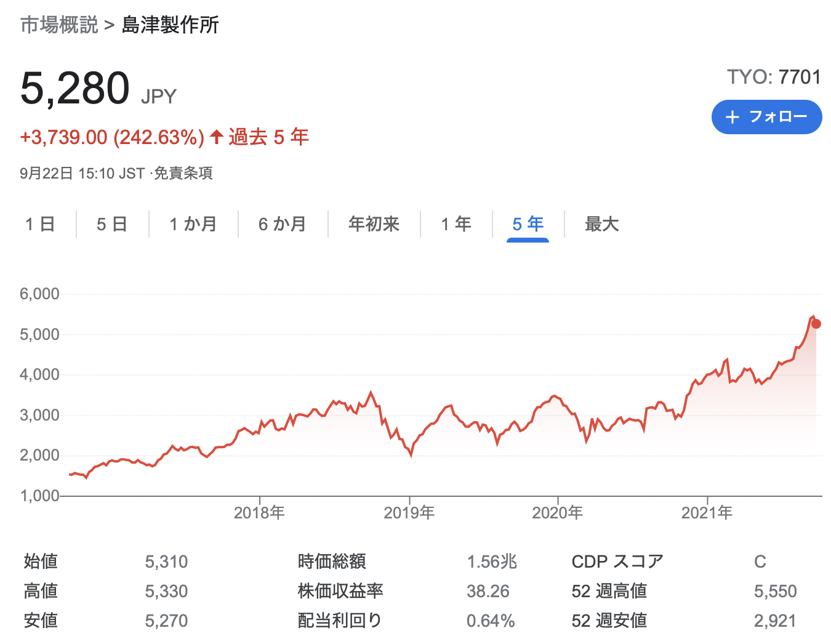
Task: Click the 5,280 price value
Action: click(75, 88)
